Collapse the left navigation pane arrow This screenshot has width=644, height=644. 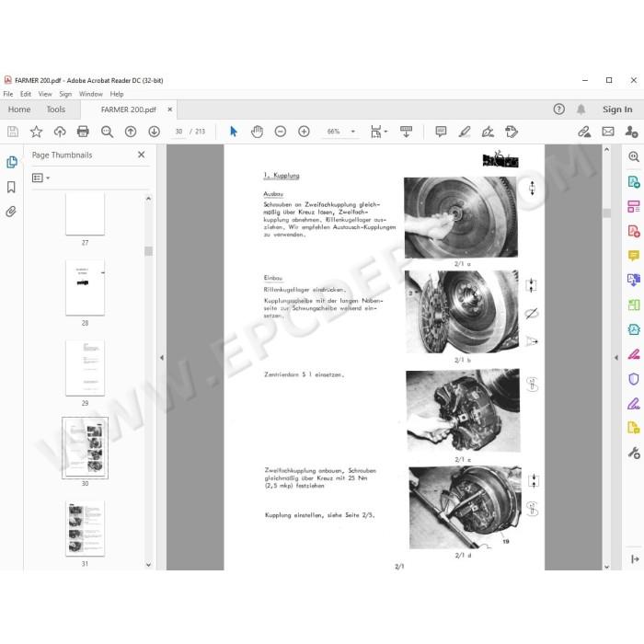162,357
